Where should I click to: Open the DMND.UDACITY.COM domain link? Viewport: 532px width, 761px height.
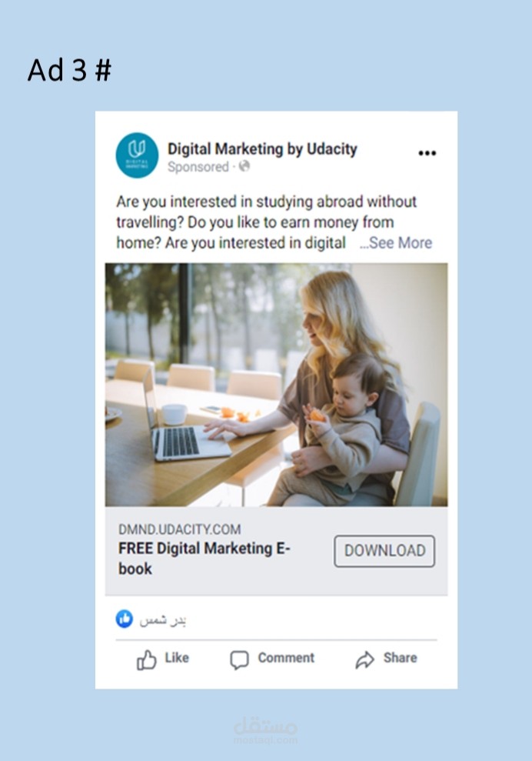click(x=179, y=529)
